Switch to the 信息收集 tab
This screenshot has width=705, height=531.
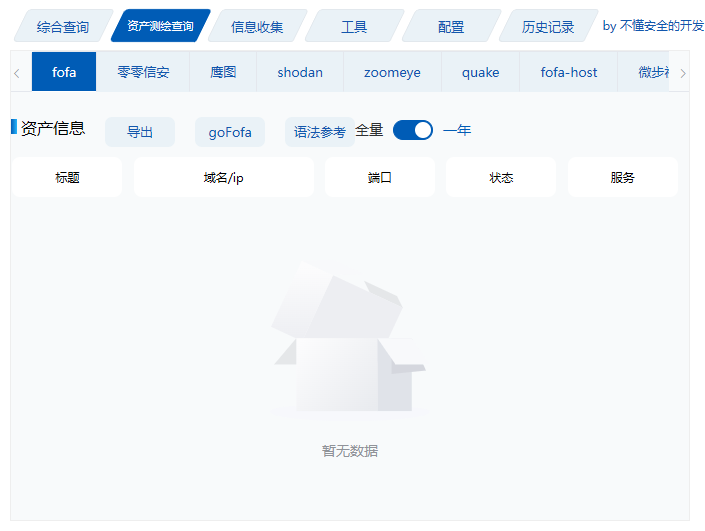(x=257, y=27)
